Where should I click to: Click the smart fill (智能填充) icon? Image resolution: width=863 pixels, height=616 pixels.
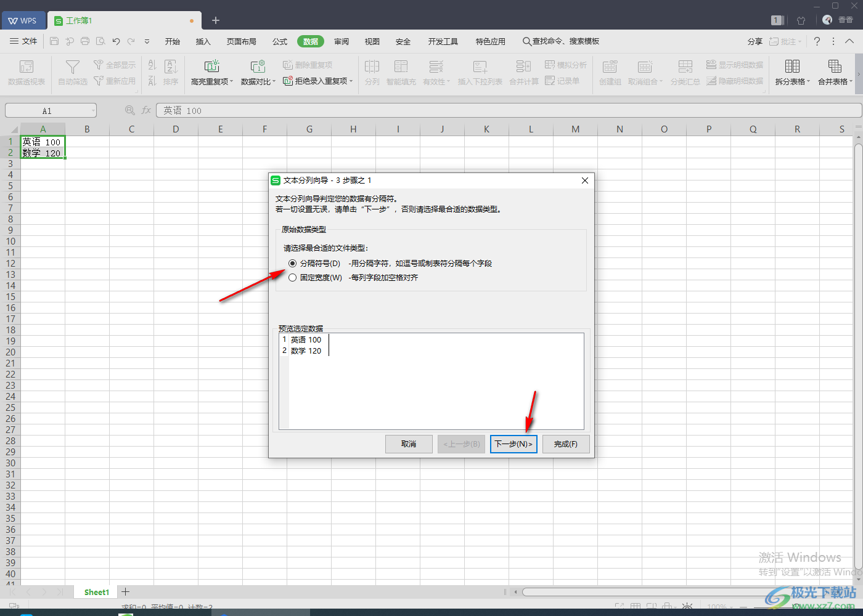tap(401, 67)
